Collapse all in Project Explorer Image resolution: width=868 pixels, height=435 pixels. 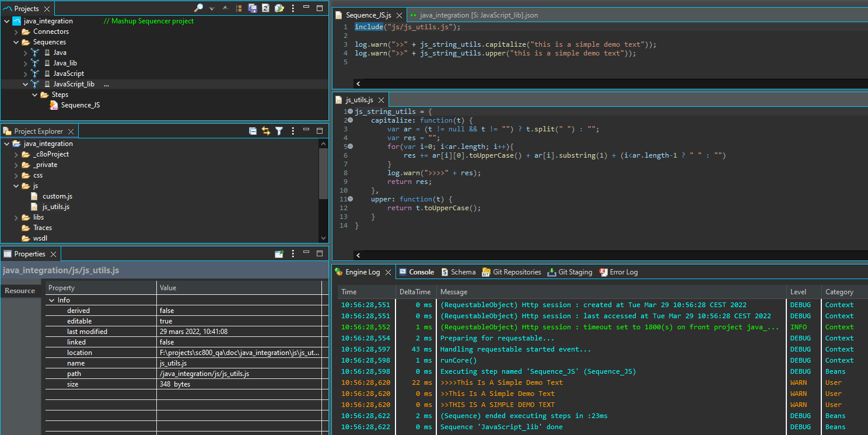[253, 131]
